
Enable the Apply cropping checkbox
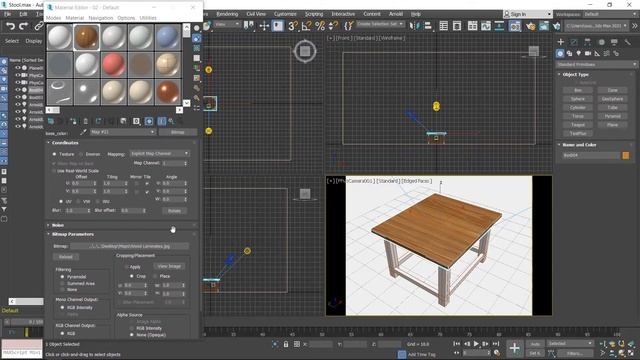click(126, 267)
